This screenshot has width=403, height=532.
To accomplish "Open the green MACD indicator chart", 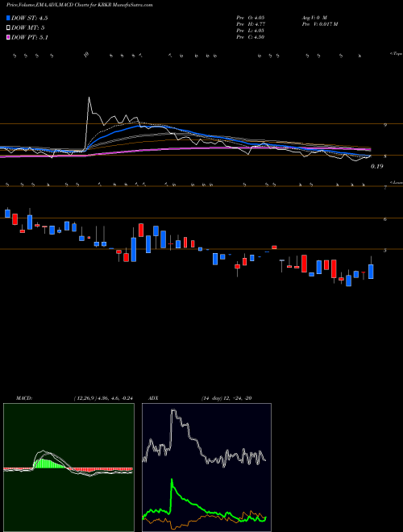I will [x=69, y=468].
